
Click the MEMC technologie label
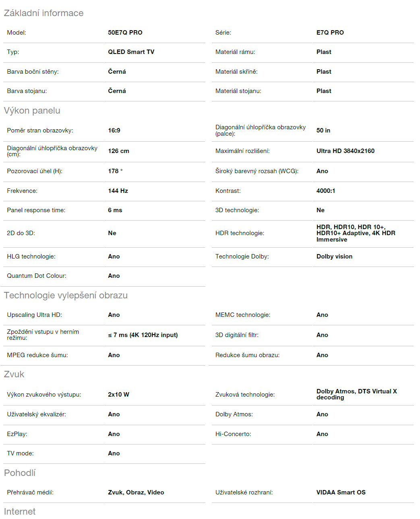point(242,315)
